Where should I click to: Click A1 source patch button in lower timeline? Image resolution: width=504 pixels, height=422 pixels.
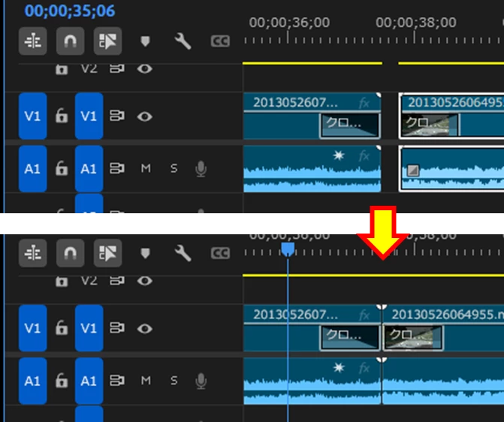(33, 381)
